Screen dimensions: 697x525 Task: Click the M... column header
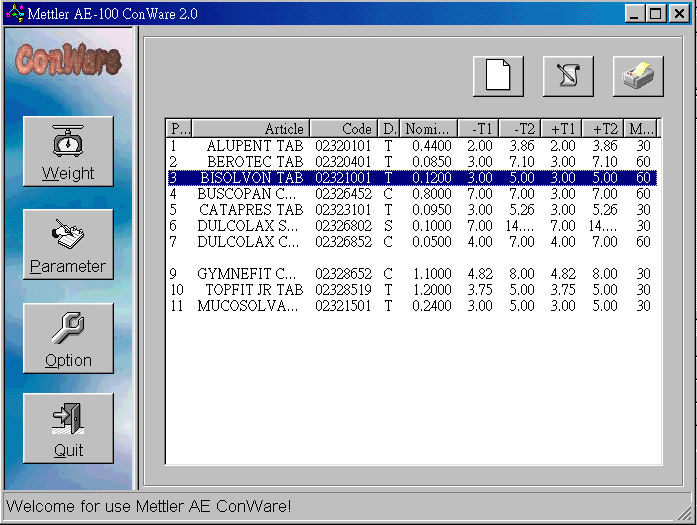[x=641, y=128]
